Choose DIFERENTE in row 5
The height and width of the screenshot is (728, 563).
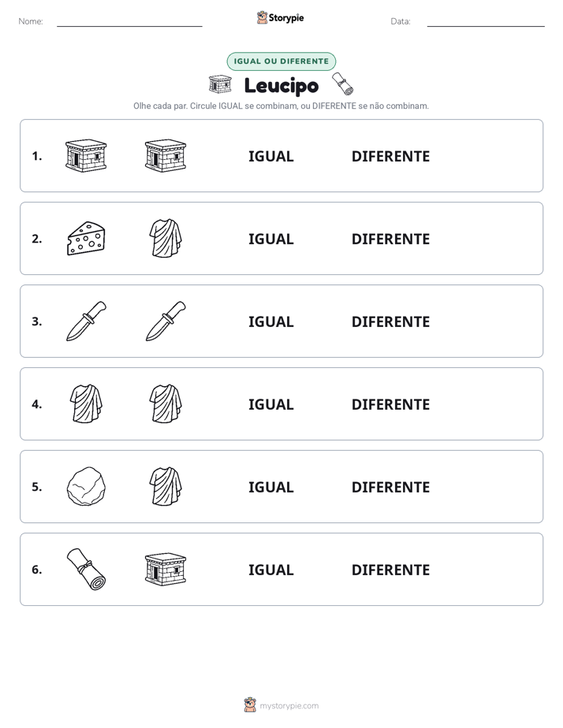390,487
